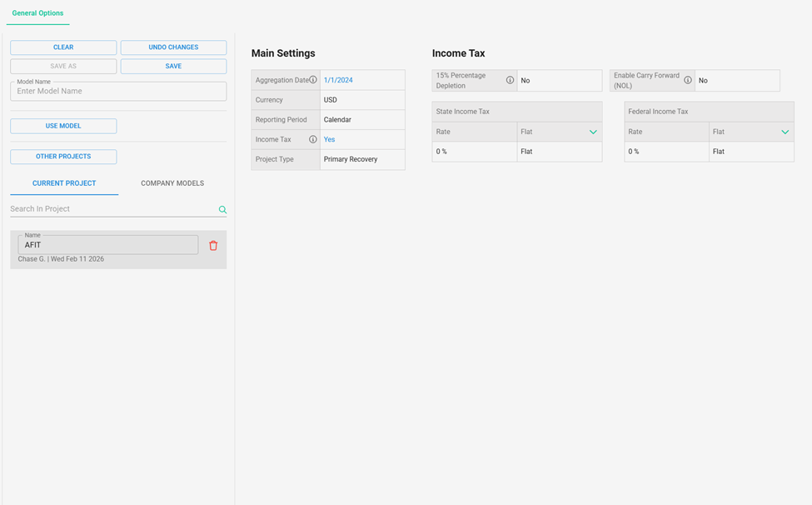
Task: Click the Use Model button
Action: (63, 126)
